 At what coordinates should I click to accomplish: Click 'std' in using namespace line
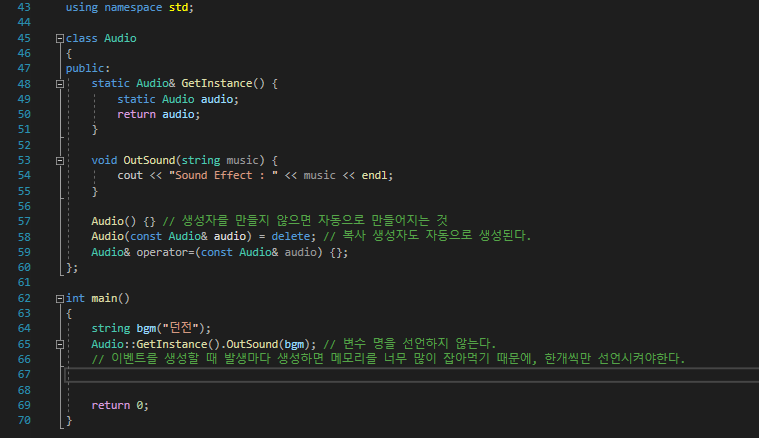tap(178, 8)
